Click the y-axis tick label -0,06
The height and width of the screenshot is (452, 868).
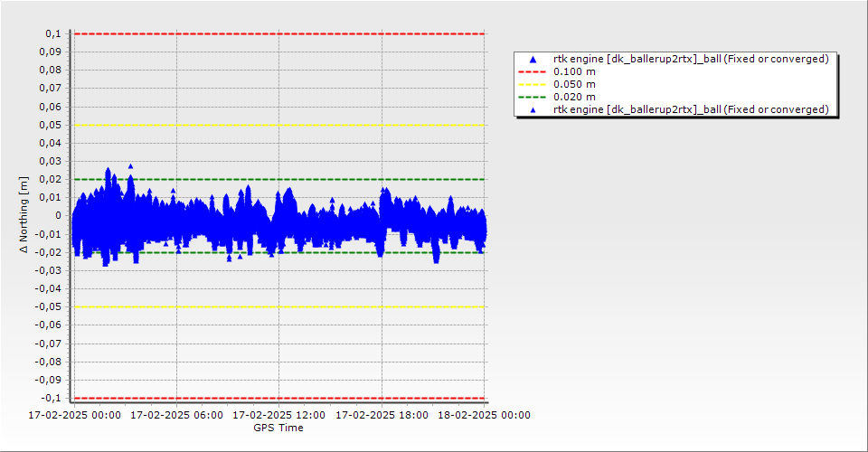(49, 325)
